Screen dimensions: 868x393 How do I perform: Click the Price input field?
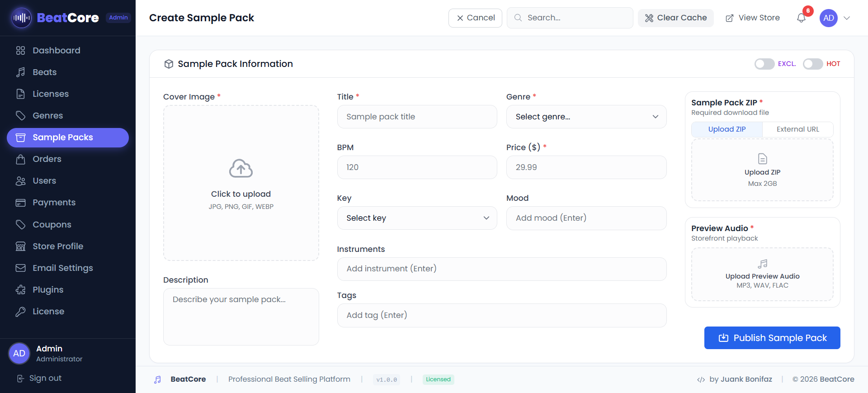click(x=586, y=167)
